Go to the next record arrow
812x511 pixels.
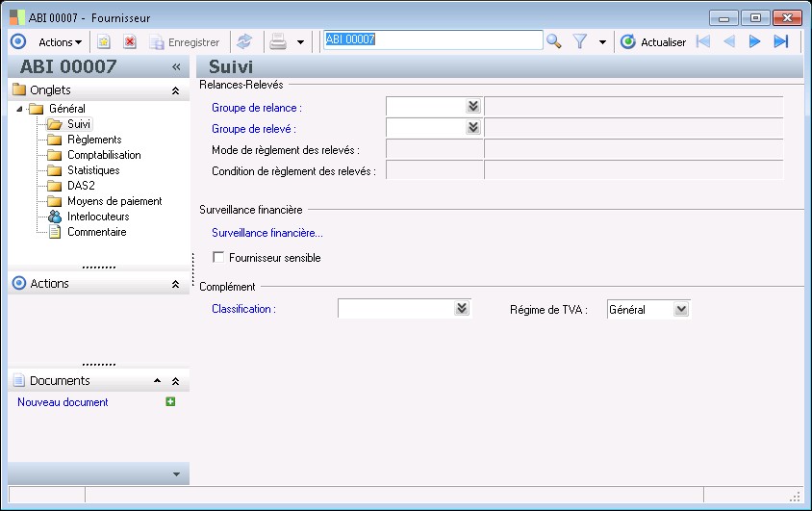(x=755, y=41)
